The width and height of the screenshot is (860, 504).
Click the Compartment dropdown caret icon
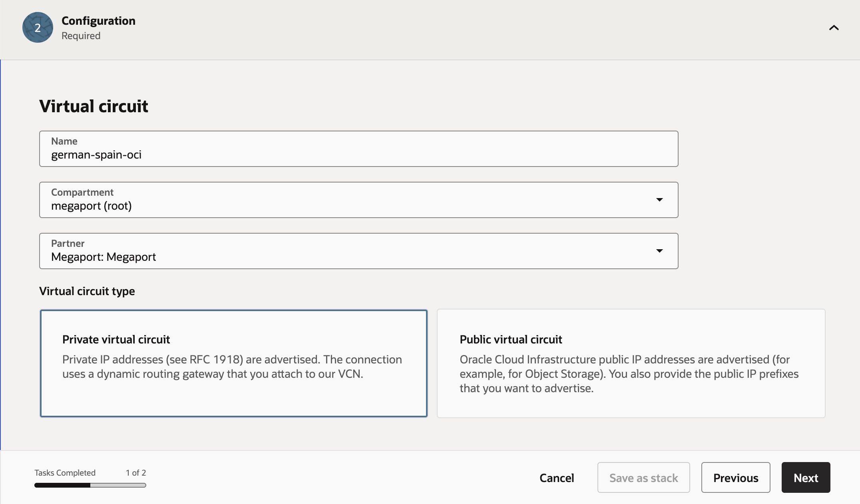point(659,200)
